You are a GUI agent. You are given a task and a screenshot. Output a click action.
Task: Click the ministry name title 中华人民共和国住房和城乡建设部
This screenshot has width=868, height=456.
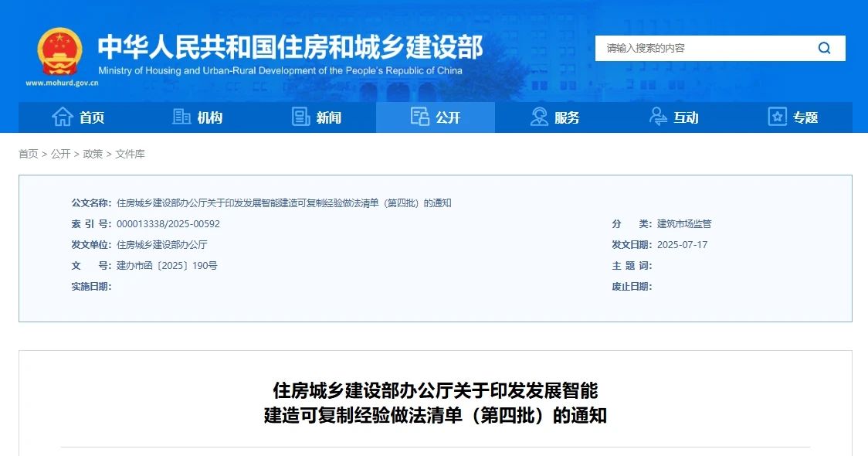click(x=290, y=47)
